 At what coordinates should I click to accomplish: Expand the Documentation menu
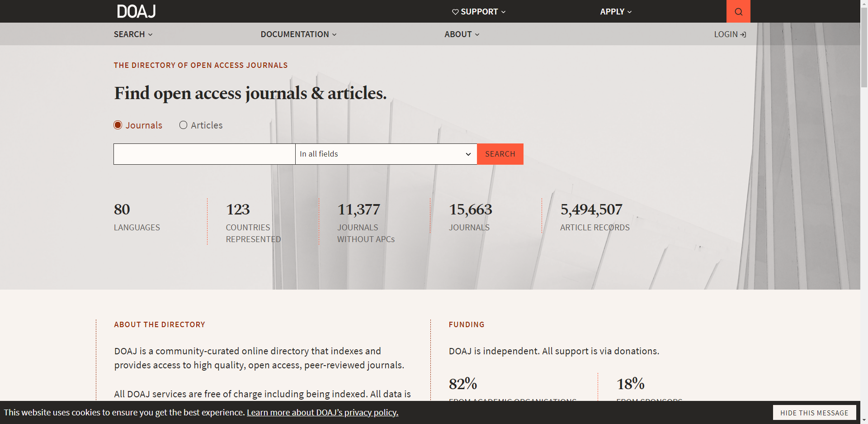tap(298, 34)
